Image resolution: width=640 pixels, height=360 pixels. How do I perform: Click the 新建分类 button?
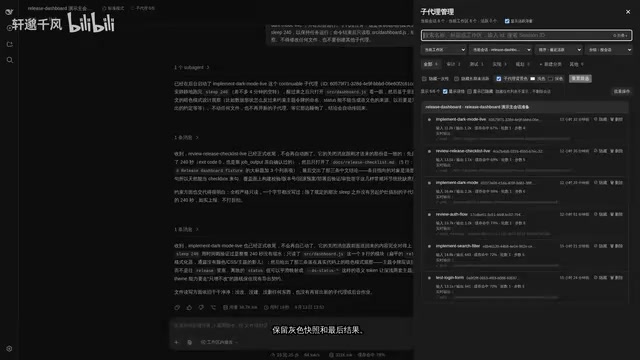550,64
